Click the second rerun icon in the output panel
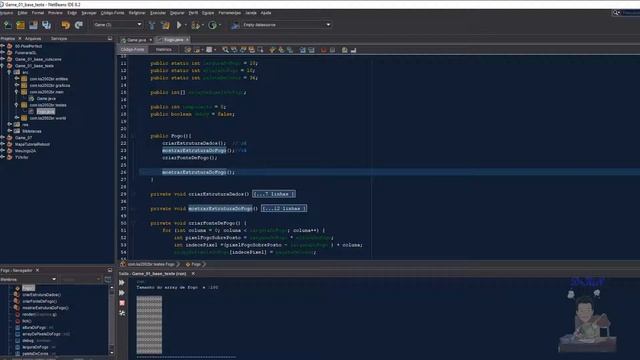Image resolution: width=640 pixels, height=360 pixels. point(122,293)
